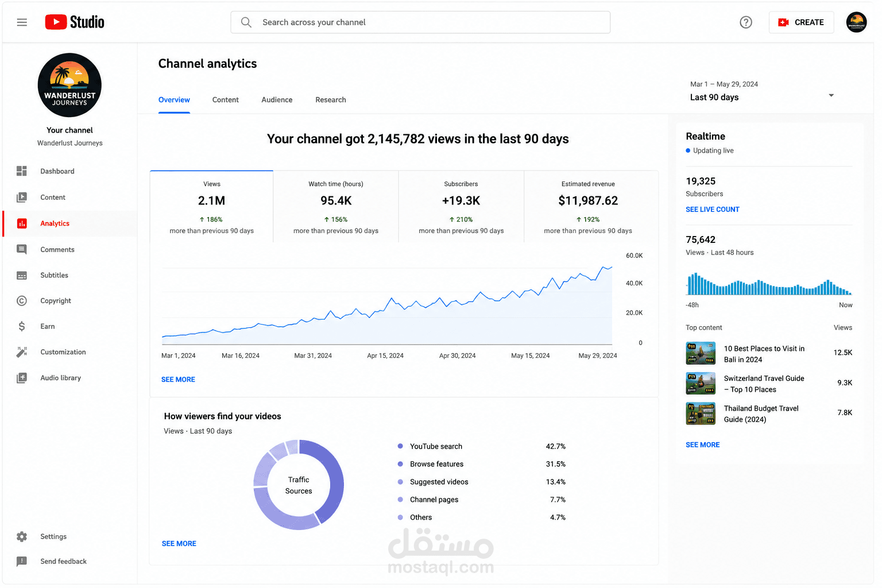Click the account avatar in top bar
Screen dimensions: 882x588
(856, 22)
